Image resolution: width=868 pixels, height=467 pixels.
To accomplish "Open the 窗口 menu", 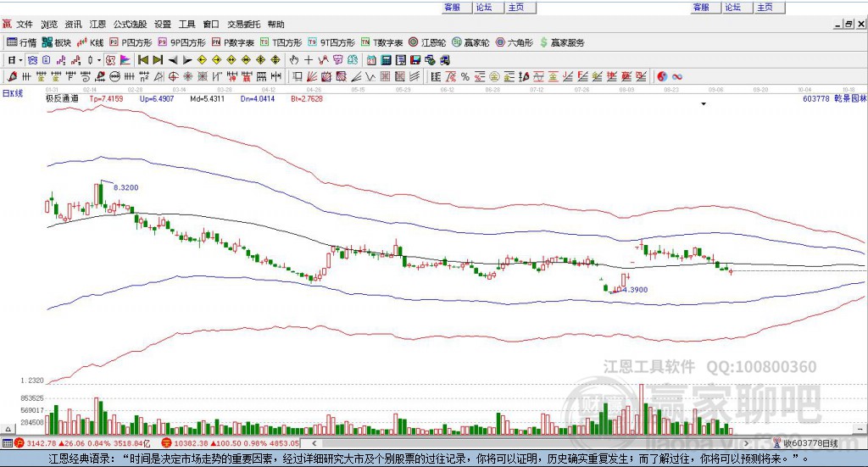I will point(211,25).
